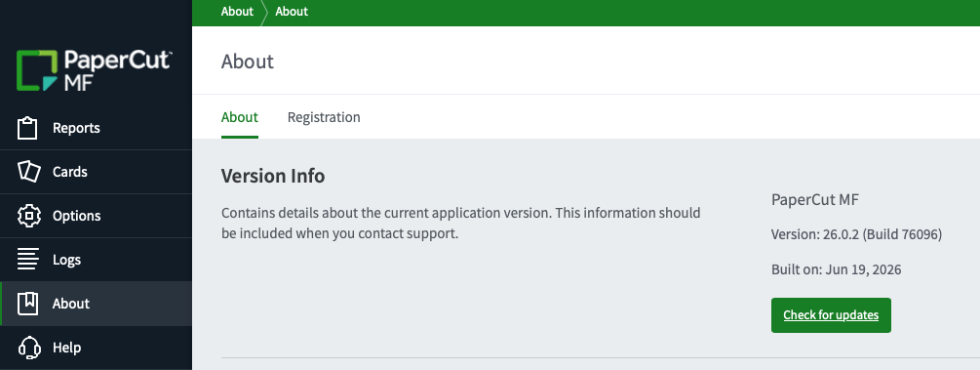980x370 pixels.
Task: Click 'PaperCut MF' product name text
Action: (x=815, y=200)
